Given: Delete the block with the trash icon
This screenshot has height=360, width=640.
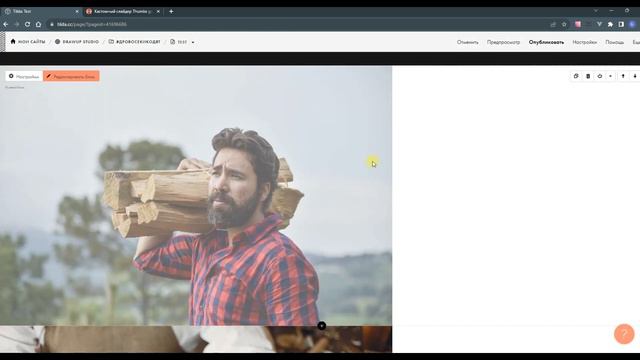Looking at the screenshot, I should pyautogui.click(x=588, y=76).
